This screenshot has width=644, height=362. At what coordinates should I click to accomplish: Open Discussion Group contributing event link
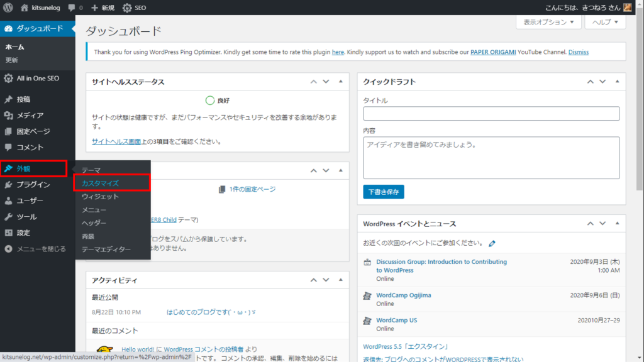441,266
